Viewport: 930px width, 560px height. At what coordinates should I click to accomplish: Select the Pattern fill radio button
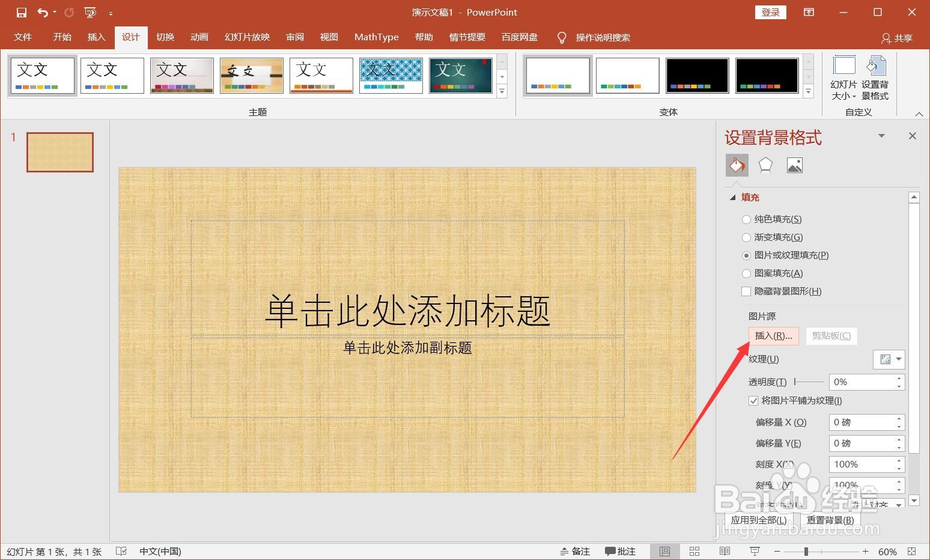point(746,273)
